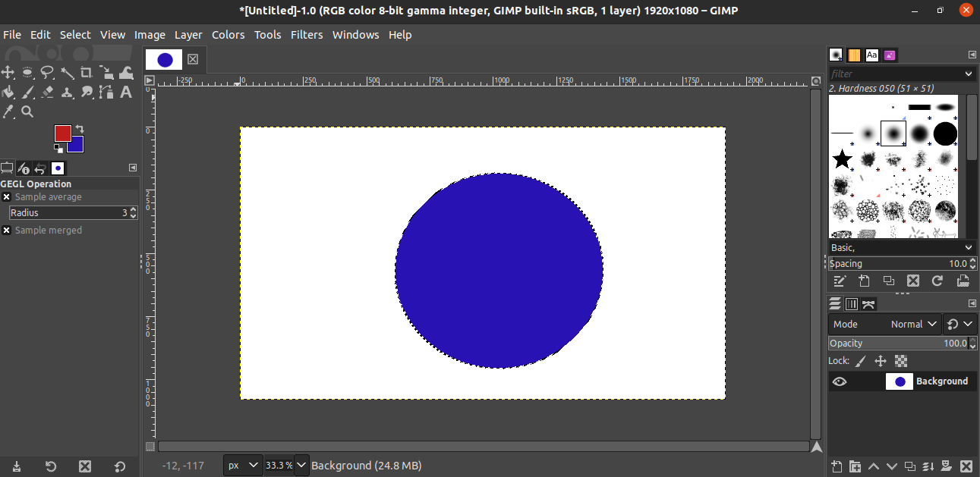Select the Unified Transform tool

click(106, 73)
